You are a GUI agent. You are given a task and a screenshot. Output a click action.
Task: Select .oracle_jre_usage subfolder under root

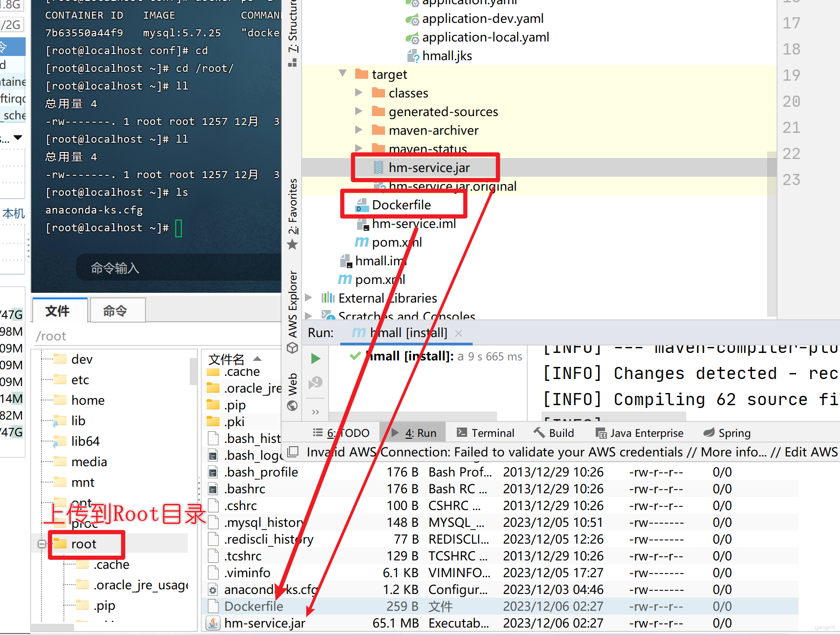[x=132, y=585]
